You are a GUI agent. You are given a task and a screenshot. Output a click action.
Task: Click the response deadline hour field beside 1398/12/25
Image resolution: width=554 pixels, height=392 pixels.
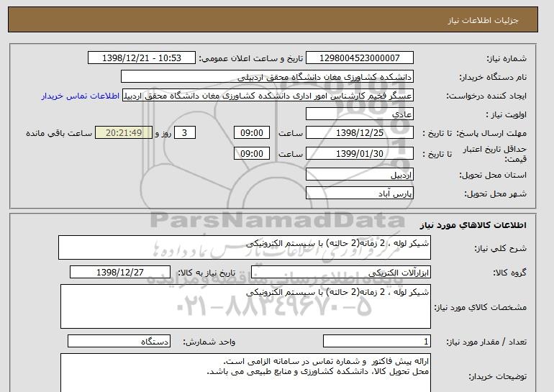[252, 133]
